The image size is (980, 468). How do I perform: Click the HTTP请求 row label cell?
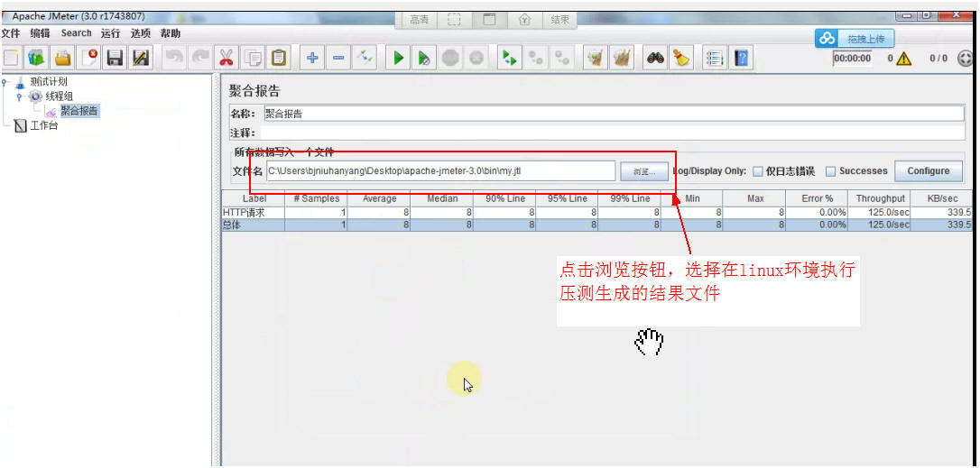tap(254, 213)
